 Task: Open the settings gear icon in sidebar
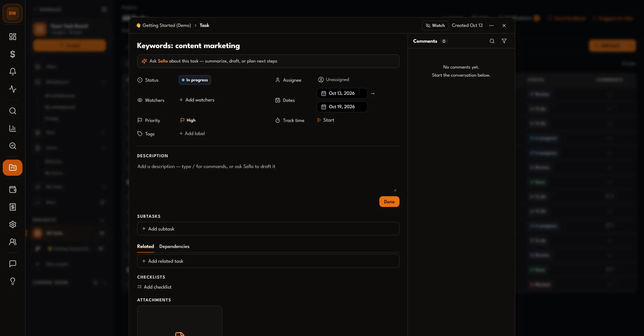pyautogui.click(x=13, y=224)
